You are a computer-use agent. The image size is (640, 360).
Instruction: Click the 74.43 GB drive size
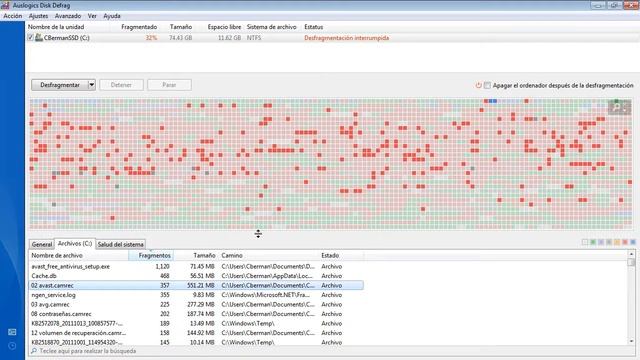point(180,38)
